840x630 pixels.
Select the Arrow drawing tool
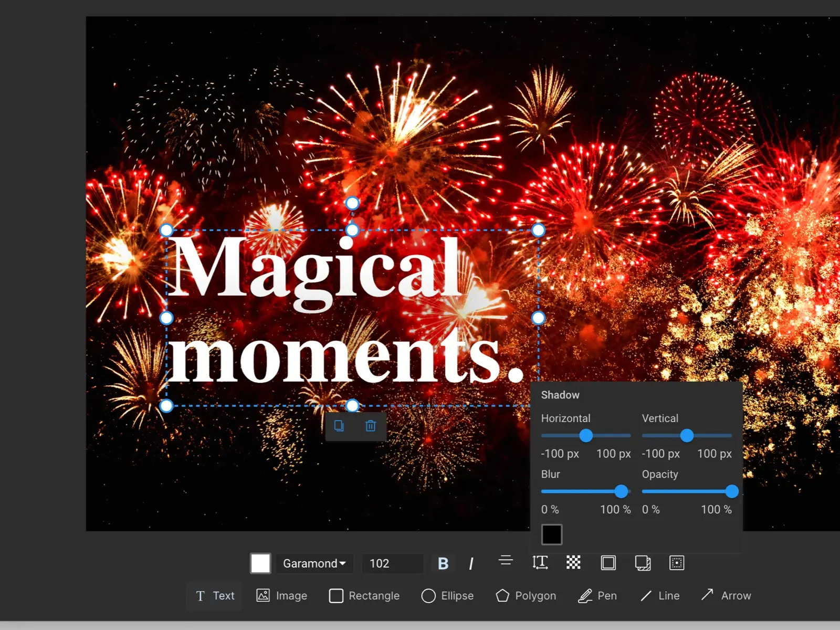pos(726,595)
